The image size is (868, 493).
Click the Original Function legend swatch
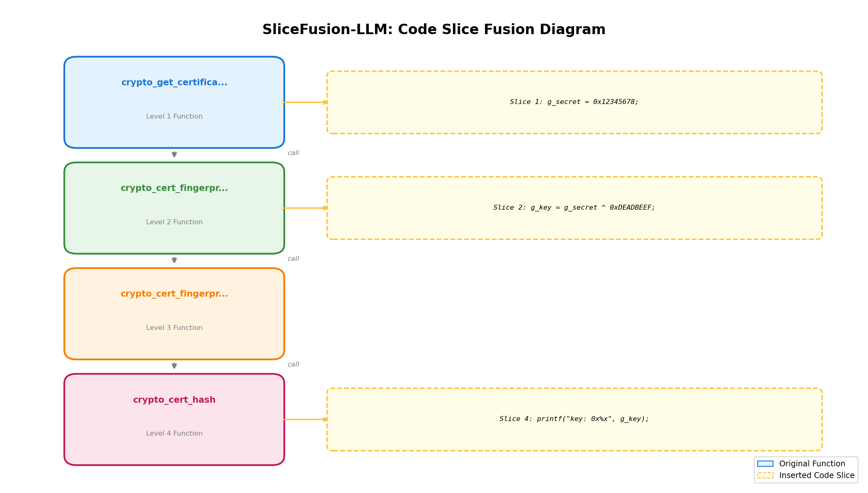point(765,463)
